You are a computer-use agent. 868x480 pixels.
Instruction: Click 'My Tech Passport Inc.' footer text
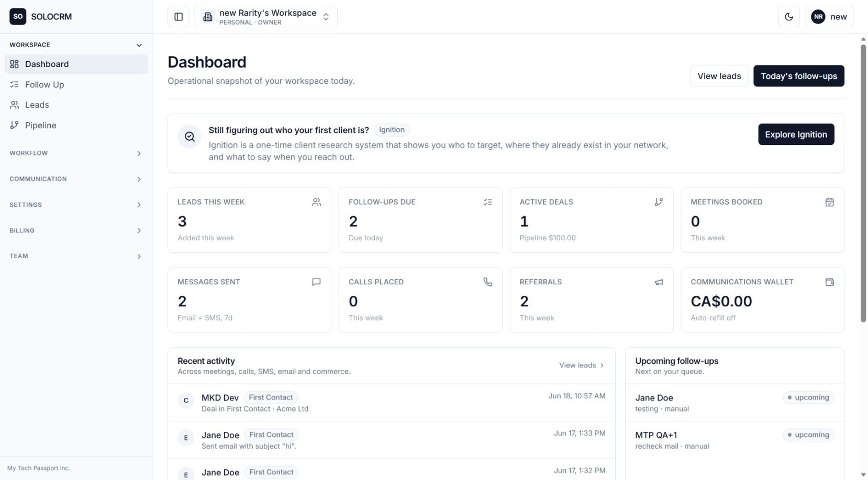click(39, 468)
